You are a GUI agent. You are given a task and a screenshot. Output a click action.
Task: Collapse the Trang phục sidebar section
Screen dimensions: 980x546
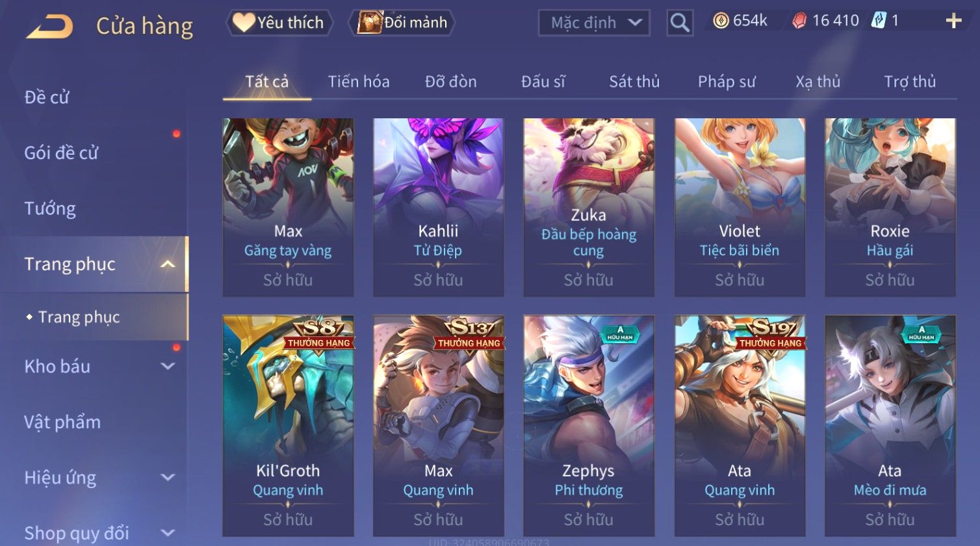(x=168, y=264)
